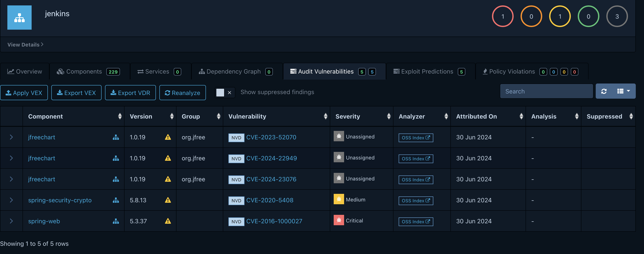This screenshot has width=644, height=254.
Task: Open the spring-security-crypto component link
Action: 60,200
